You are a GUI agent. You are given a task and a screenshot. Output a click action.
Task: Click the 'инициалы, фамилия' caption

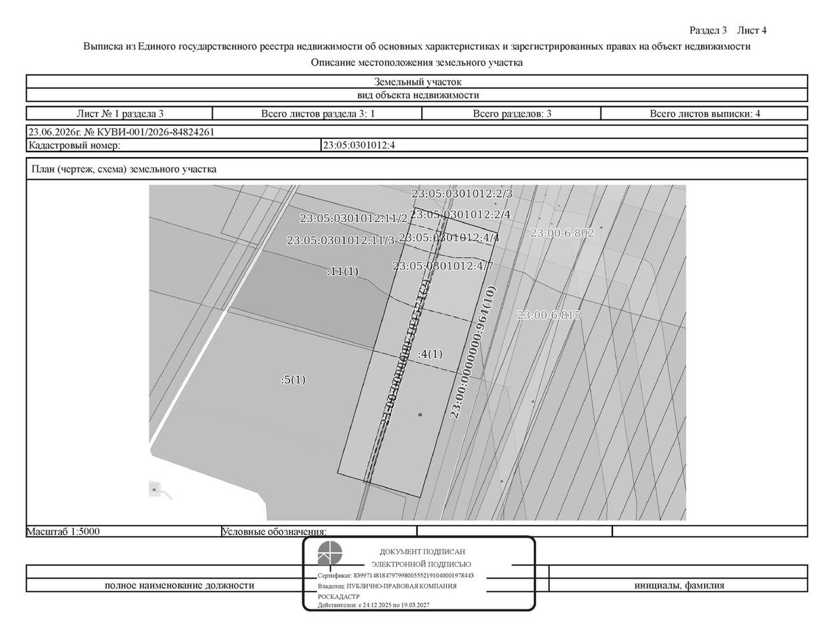679,586
